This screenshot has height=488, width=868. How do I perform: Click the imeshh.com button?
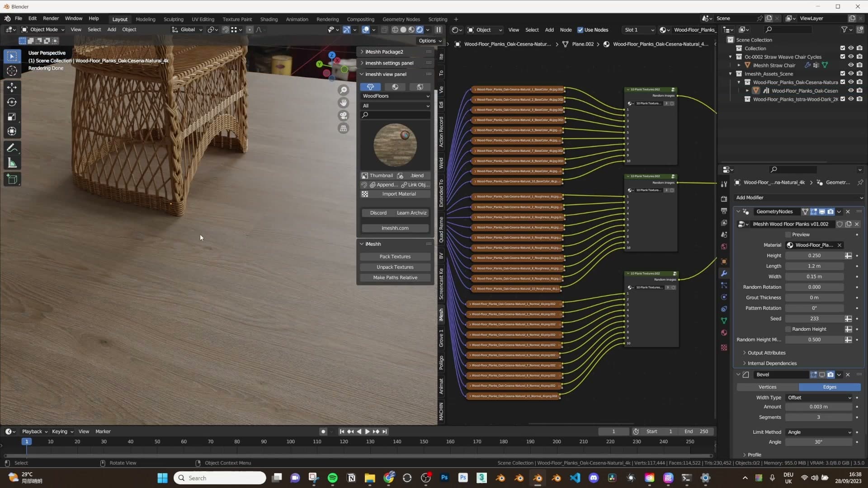[395, 228]
